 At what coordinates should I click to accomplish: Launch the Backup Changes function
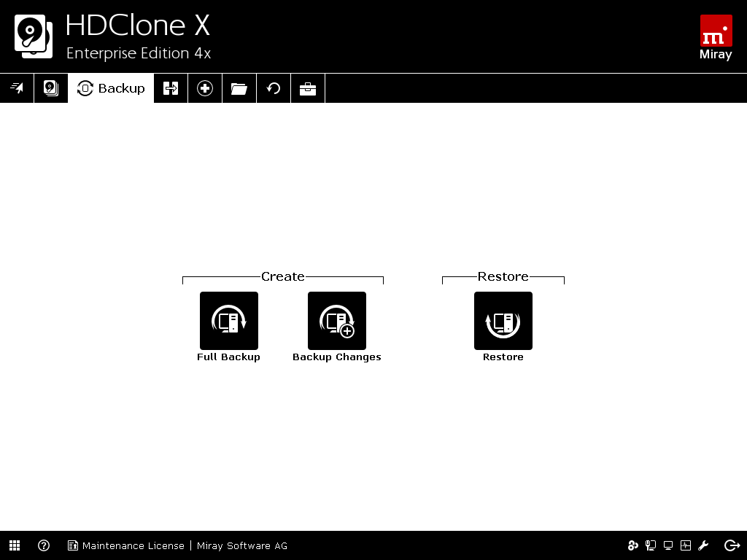coord(337,321)
